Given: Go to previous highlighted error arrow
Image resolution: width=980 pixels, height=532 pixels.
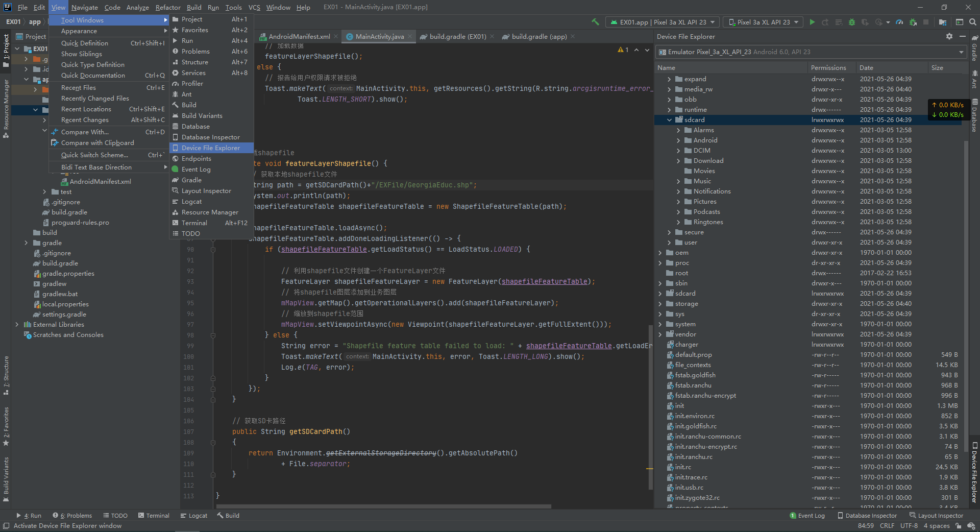Looking at the screenshot, I should (x=636, y=50).
